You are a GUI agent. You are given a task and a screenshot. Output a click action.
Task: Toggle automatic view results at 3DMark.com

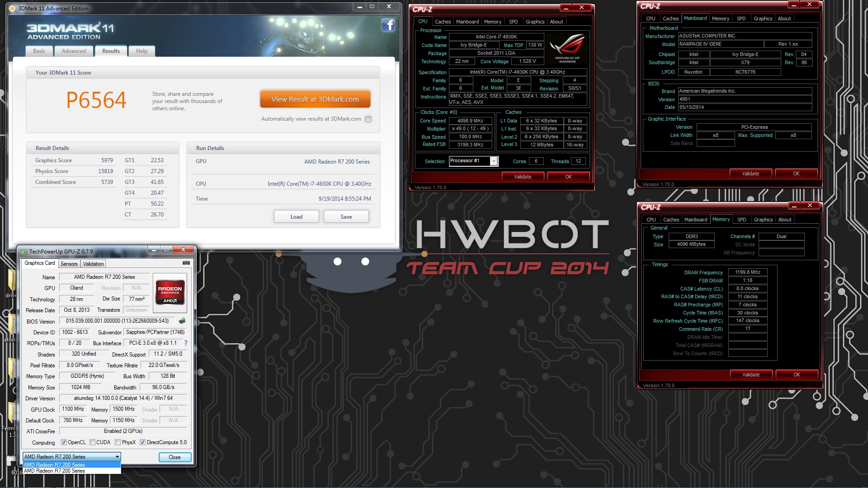(x=368, y=119)
